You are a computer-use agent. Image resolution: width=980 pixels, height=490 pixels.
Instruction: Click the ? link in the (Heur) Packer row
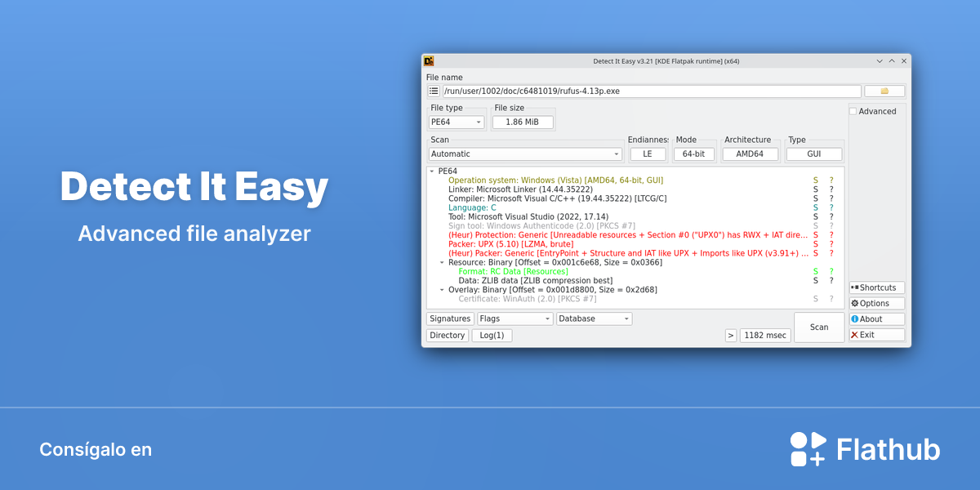831,253
